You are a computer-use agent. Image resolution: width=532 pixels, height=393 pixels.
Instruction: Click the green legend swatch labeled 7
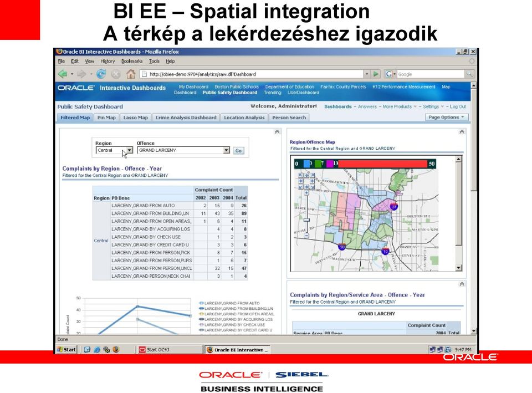318,164
